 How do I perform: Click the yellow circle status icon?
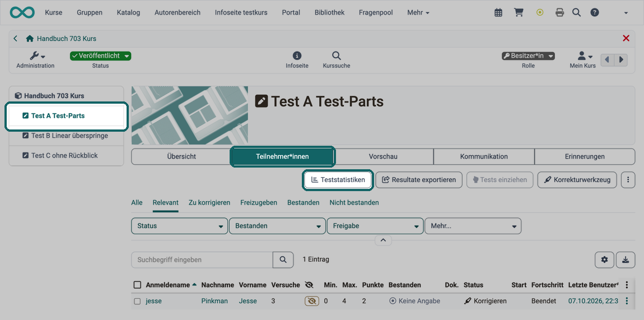(x=540, y=13)
